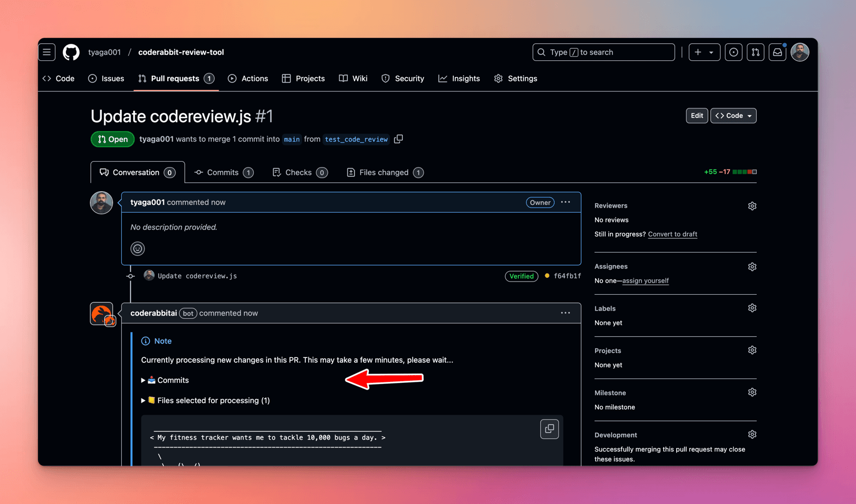The width and height of the screenshot is (856, 504).
Task: Click the +55 −17 diffstat indicator
Action: tap(730, 172)
